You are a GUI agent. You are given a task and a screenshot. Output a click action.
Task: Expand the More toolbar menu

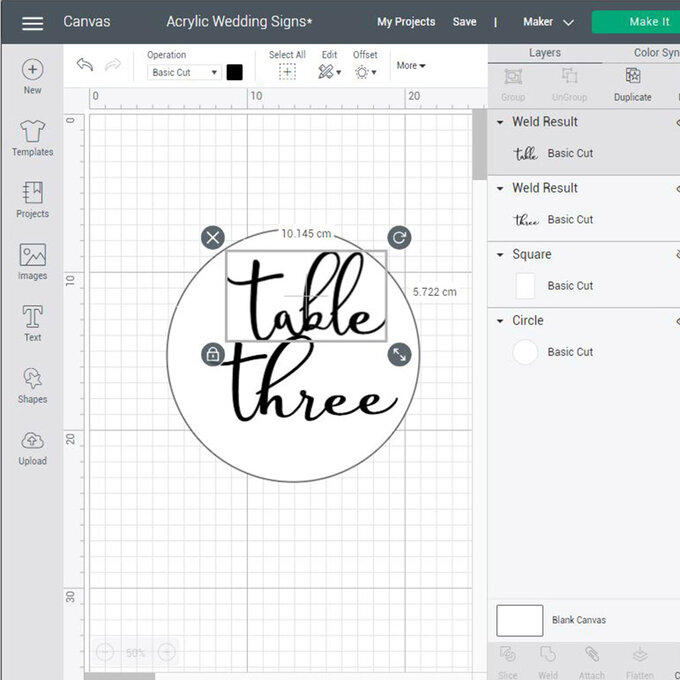pos(410,66)
